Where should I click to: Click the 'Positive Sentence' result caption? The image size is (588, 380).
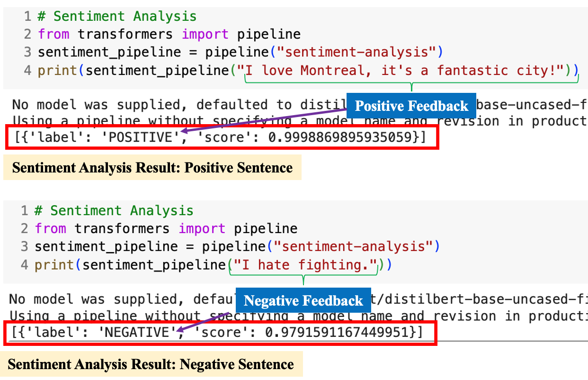(152, 168)
